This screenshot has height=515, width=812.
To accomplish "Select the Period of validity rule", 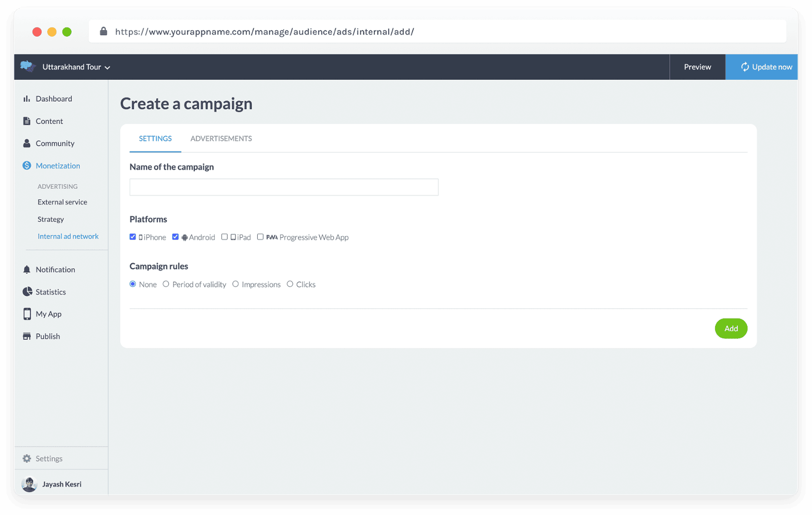I will 166,284.
